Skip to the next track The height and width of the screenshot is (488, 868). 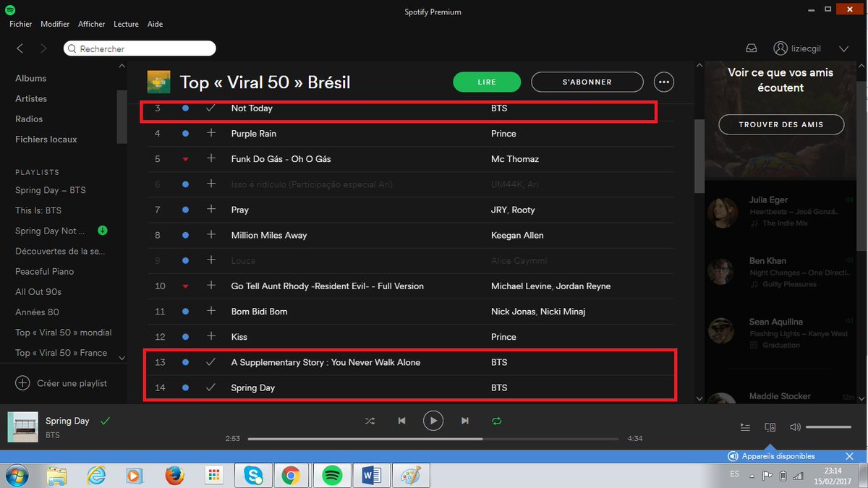pyautogui.click(x=465, y=421)
